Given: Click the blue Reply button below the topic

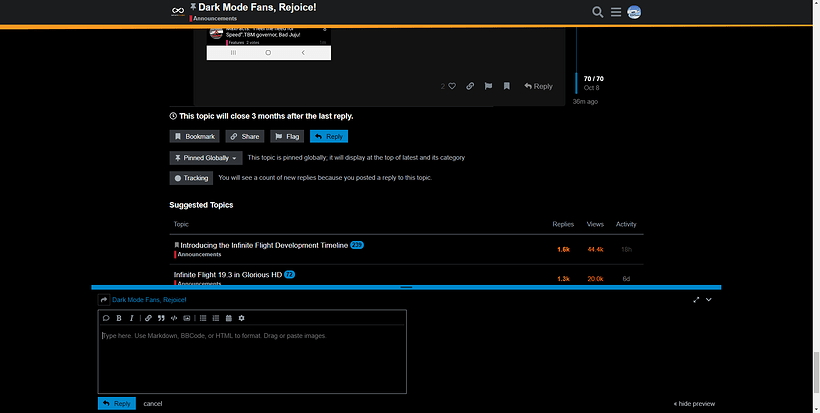Looking at the screenshot, I should point(328,136).
